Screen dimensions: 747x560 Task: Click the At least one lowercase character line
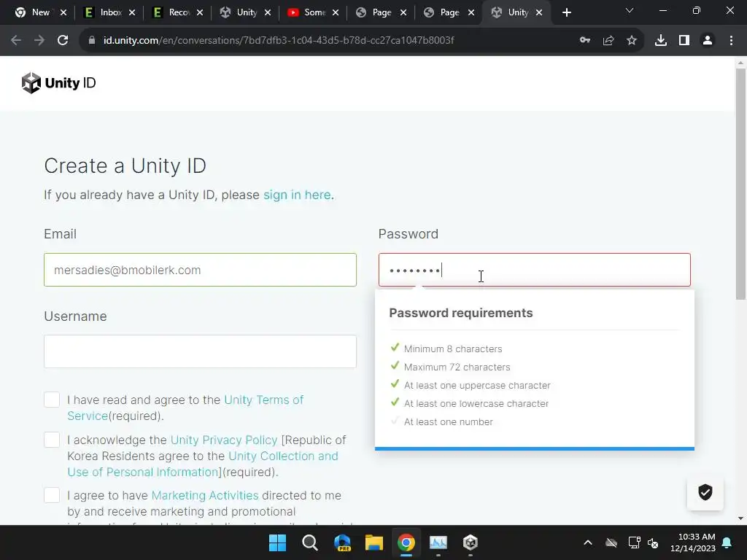click(476, 403)
